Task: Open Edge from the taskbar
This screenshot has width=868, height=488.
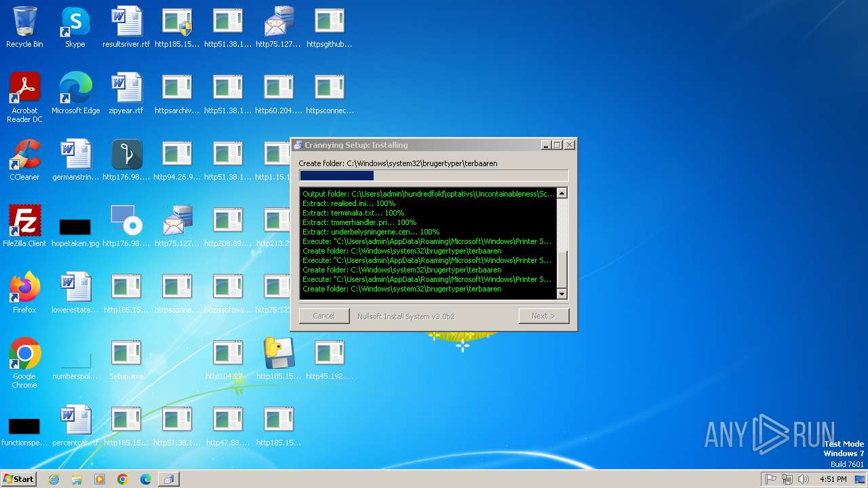Action: (146, 479)
